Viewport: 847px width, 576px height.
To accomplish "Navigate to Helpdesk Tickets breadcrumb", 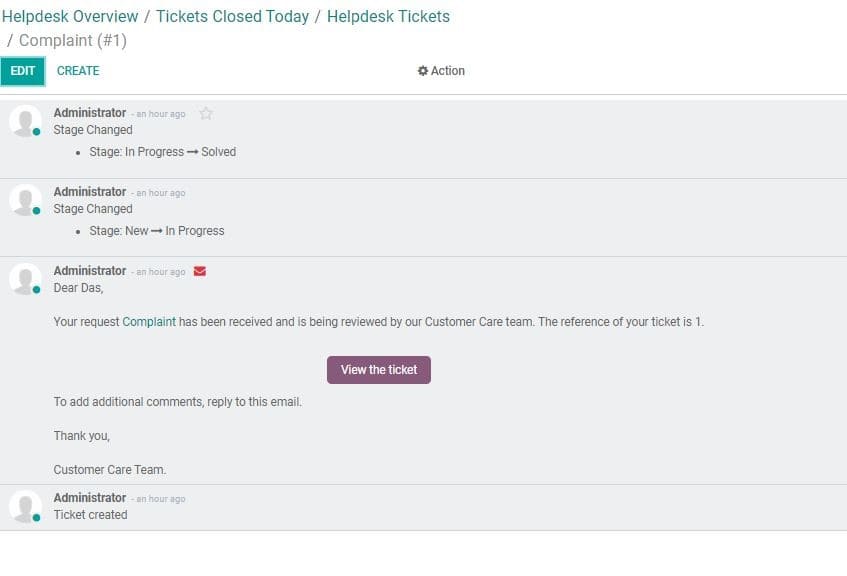I will [x=388, y=16].
